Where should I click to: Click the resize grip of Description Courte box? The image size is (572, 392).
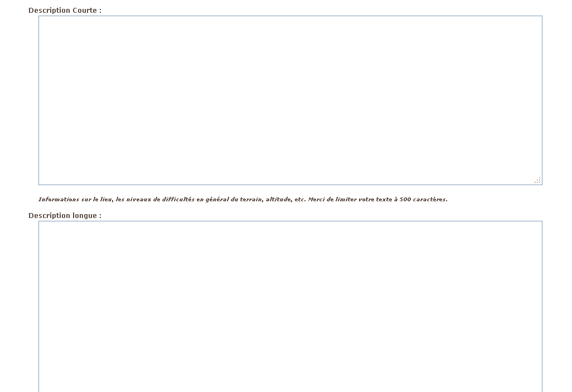click(537, 180)
